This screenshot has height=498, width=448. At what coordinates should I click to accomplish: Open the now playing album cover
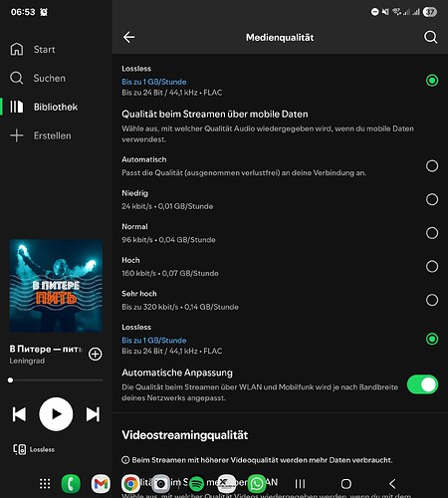pyautogui.click(x=56, y=286)
